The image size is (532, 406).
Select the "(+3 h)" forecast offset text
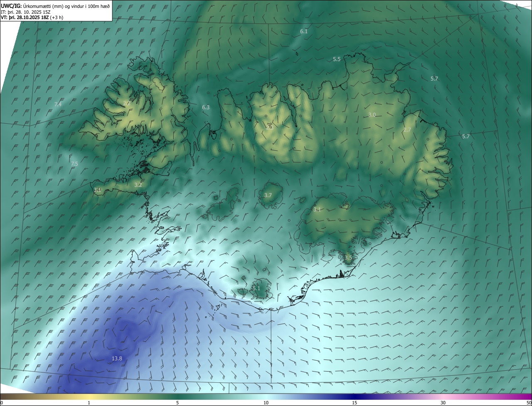[57, 17]
